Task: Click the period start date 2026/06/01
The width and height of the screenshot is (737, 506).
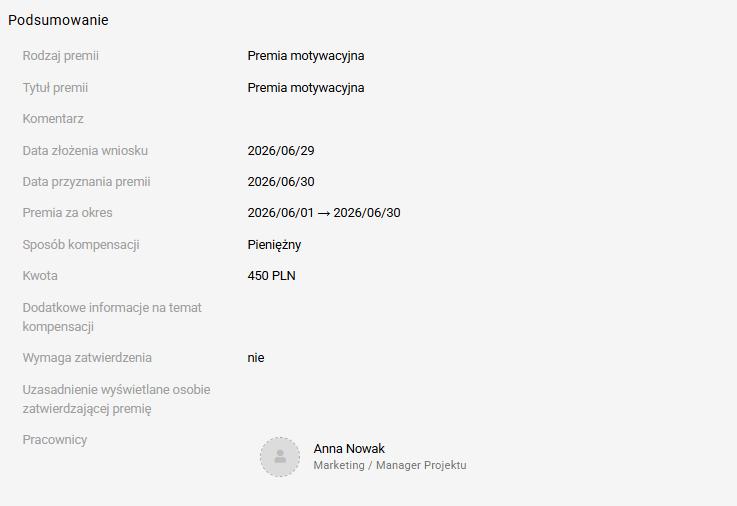Action: (280, 213)
